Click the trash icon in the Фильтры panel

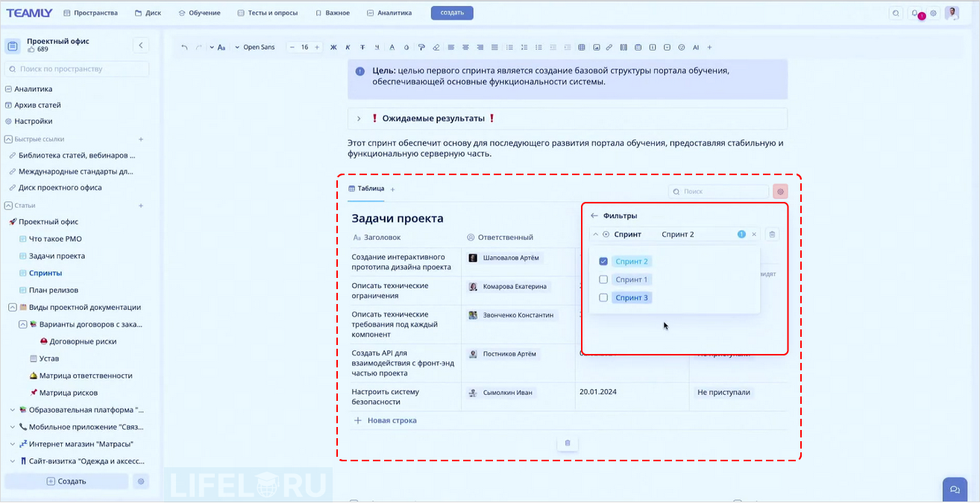point(772,234)
